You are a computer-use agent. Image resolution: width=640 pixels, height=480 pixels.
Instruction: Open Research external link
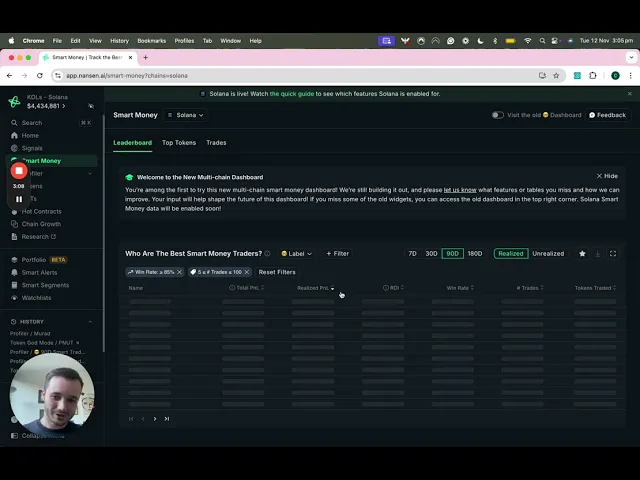click(38, 237)
